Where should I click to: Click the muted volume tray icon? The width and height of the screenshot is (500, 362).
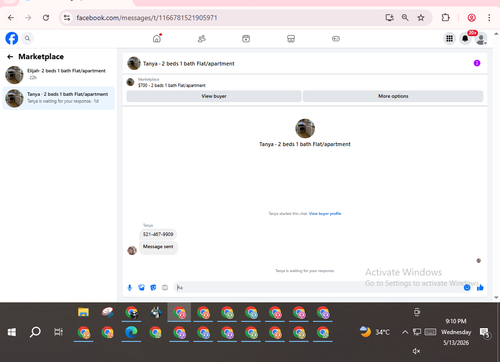pos(416,351)
